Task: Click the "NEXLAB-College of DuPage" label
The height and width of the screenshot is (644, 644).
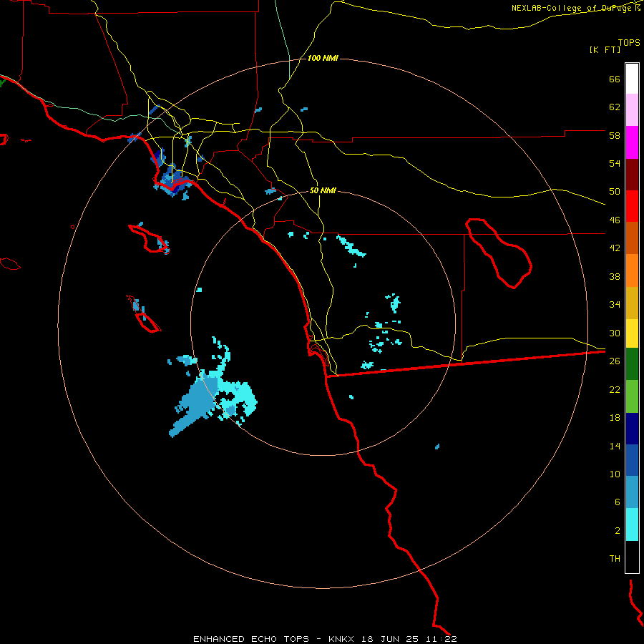Action: point(572,8)
